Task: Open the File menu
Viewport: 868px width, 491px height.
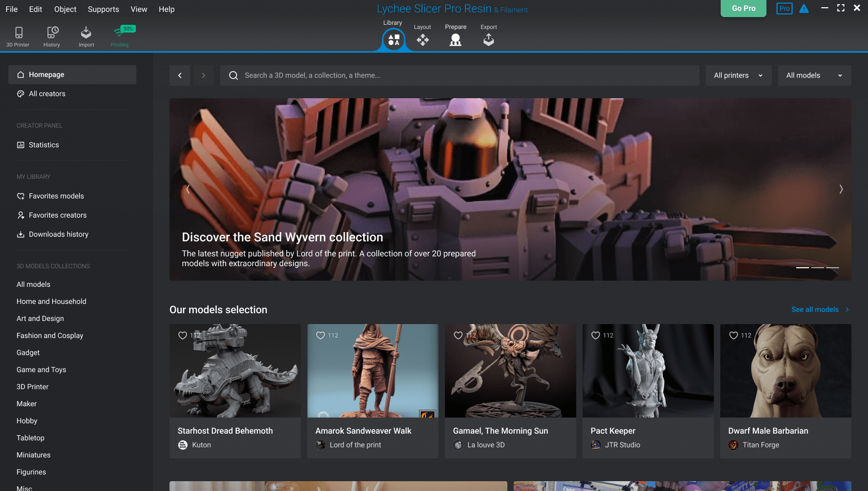Action: [11, 9]
